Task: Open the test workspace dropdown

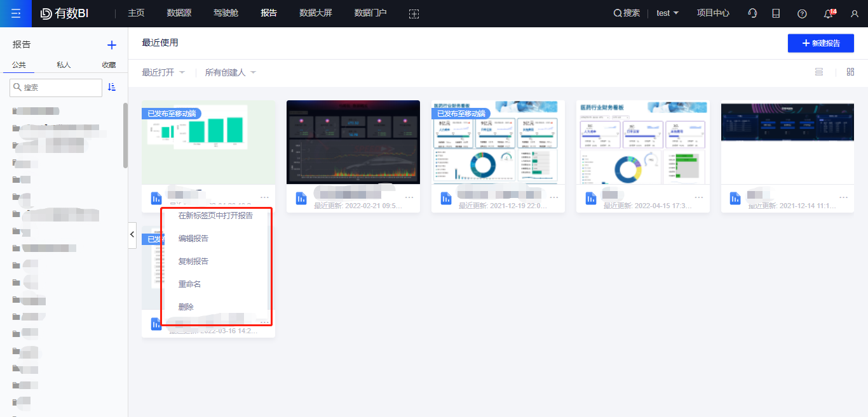Action: tap(667, 13)
